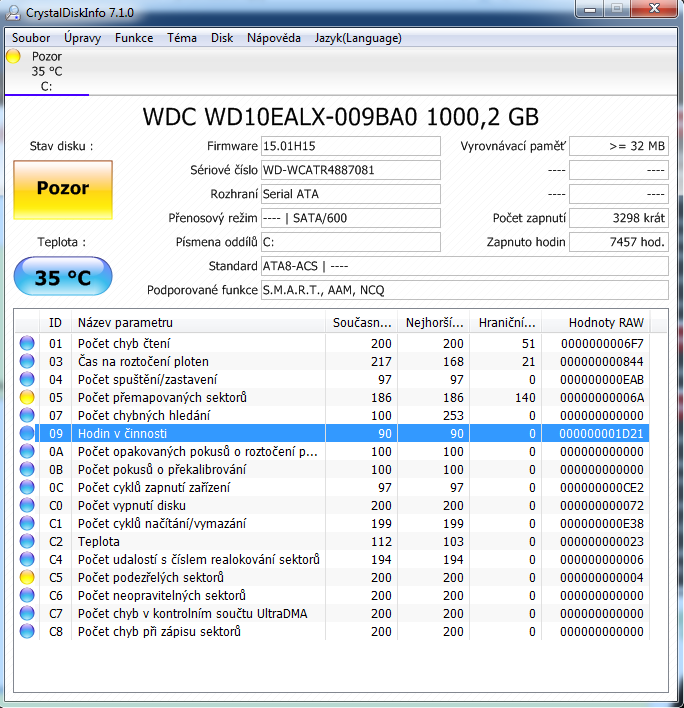Open the Jazyk(Language) menu
Image resolution: width=684 pixels, height=708 pixels.
(x=358, y=38)
